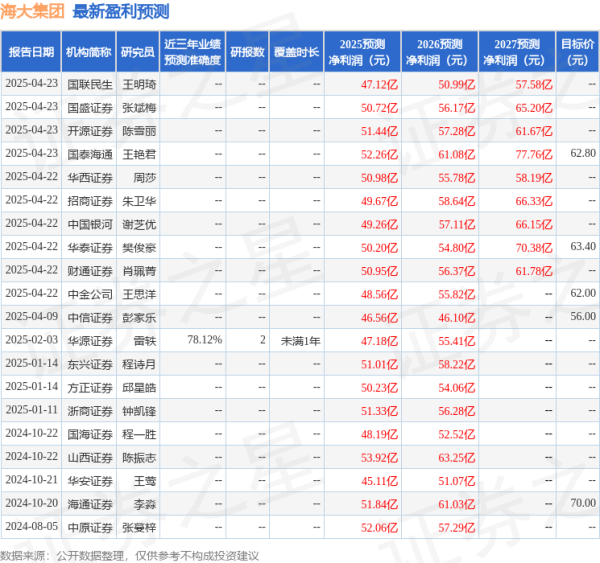Select the 中金公司 institution cell
This screenshot has width=600, height=563.
coord(90,294)
